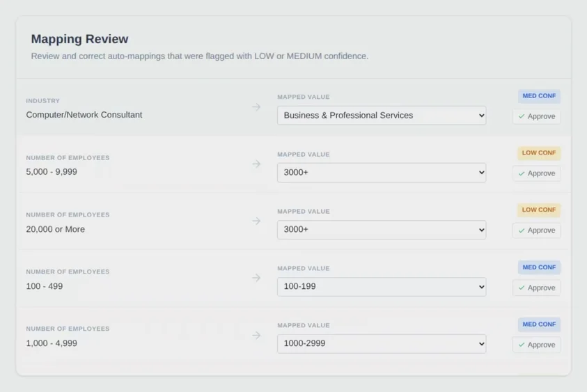Click the Mapping Review heading
The width and height of the screenshot is (587, 392).
[80, 39]
